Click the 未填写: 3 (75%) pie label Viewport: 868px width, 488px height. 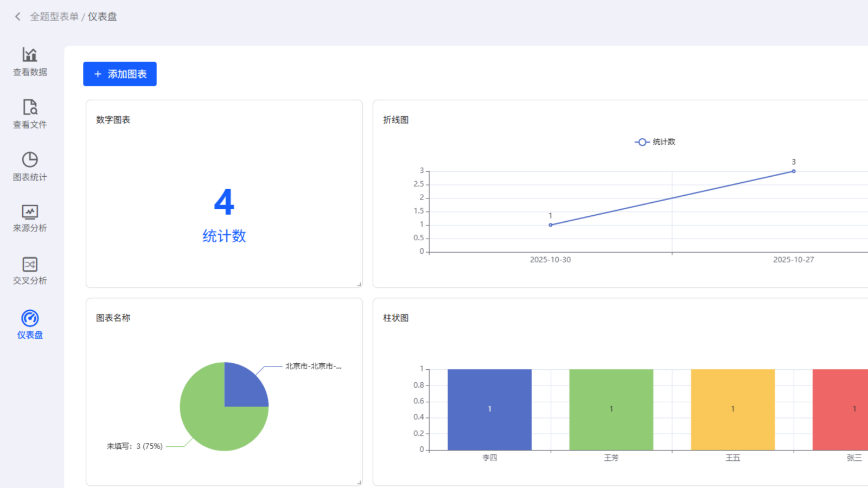pos(135,446)
